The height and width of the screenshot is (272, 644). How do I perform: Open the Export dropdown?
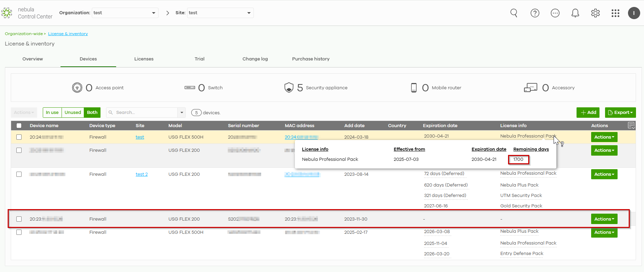(x=620, y=113)
